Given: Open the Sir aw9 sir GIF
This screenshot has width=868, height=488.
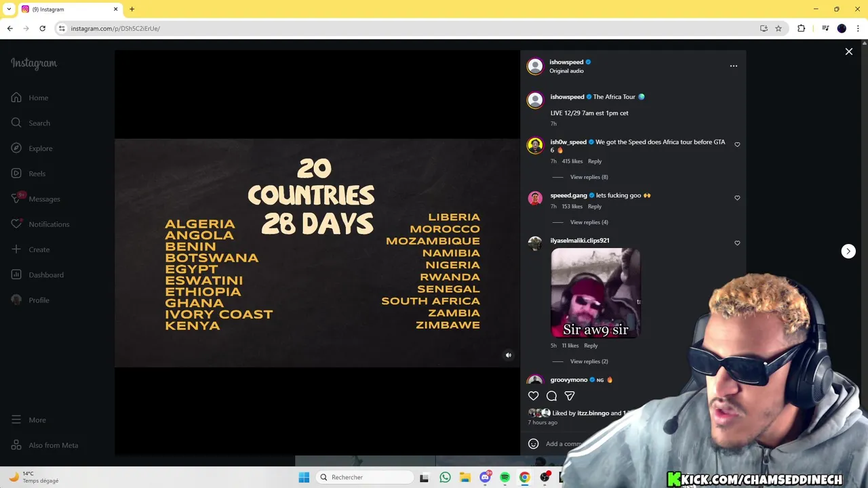Looking at the screenshot, I should 595,293.
